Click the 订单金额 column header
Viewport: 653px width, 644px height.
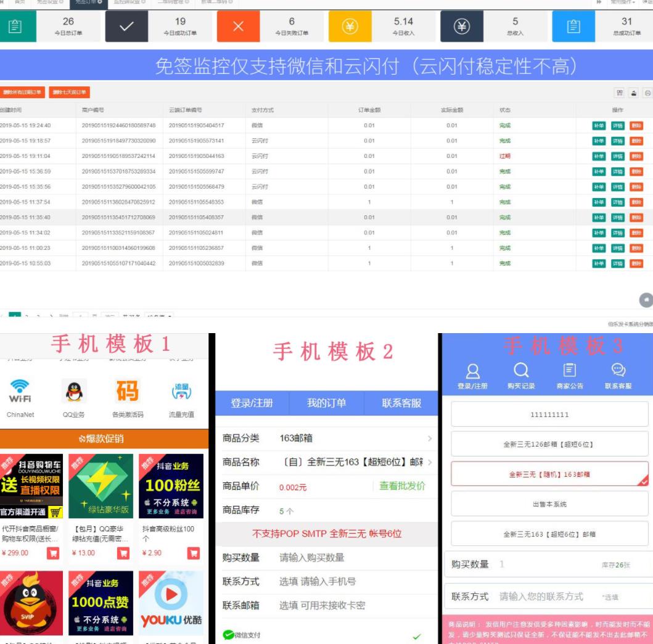click(x=369, y=110)
